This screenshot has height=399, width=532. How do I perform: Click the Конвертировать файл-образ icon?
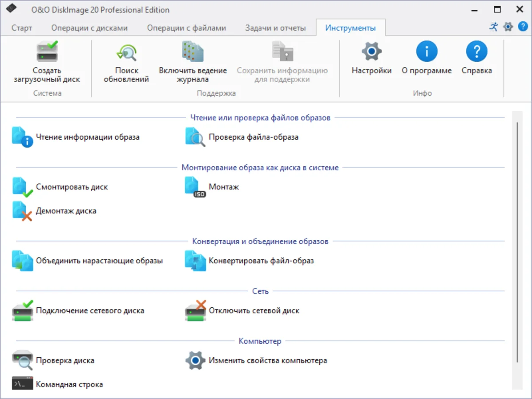196,261
